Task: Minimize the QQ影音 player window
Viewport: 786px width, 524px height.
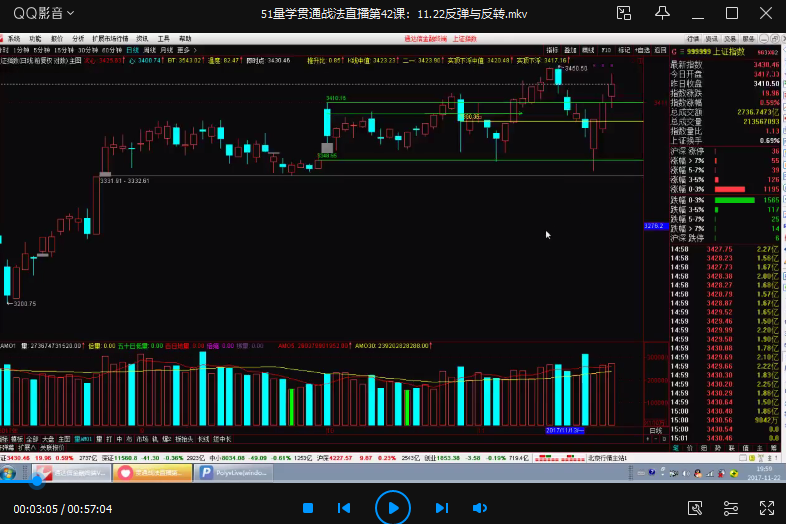Action: 697,13
